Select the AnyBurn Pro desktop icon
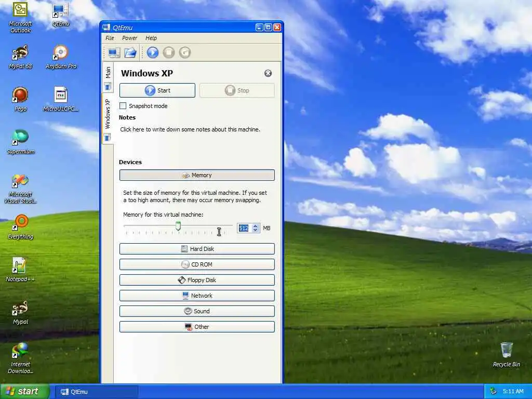532x399 pixels. point(61,57)
